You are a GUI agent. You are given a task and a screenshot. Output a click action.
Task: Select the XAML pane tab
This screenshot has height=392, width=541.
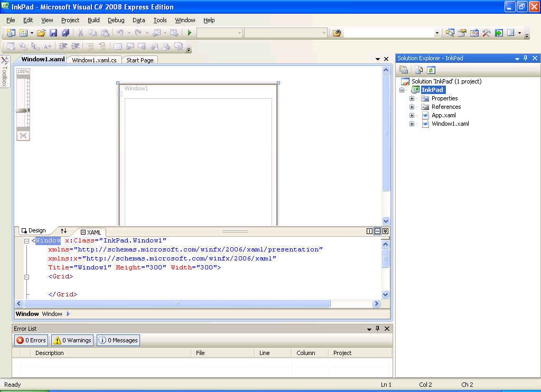tap(91, 232)
